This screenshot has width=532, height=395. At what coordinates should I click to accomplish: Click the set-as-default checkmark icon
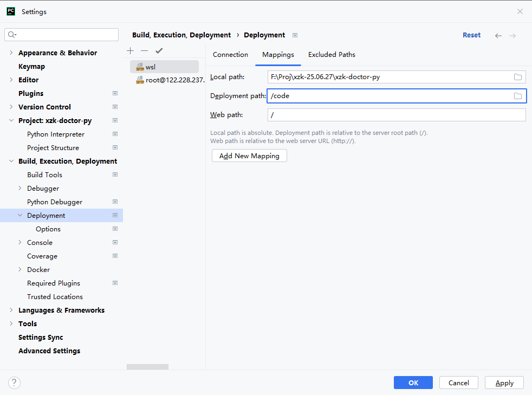coord(159,50)
